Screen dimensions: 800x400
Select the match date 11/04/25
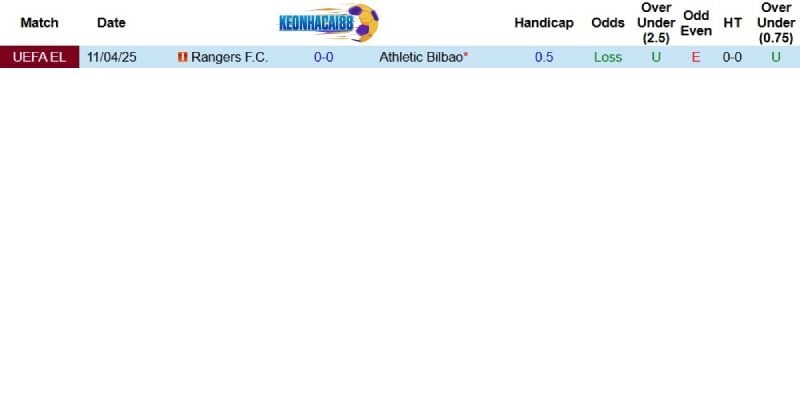pyautogui.click(x=111, y=57)
